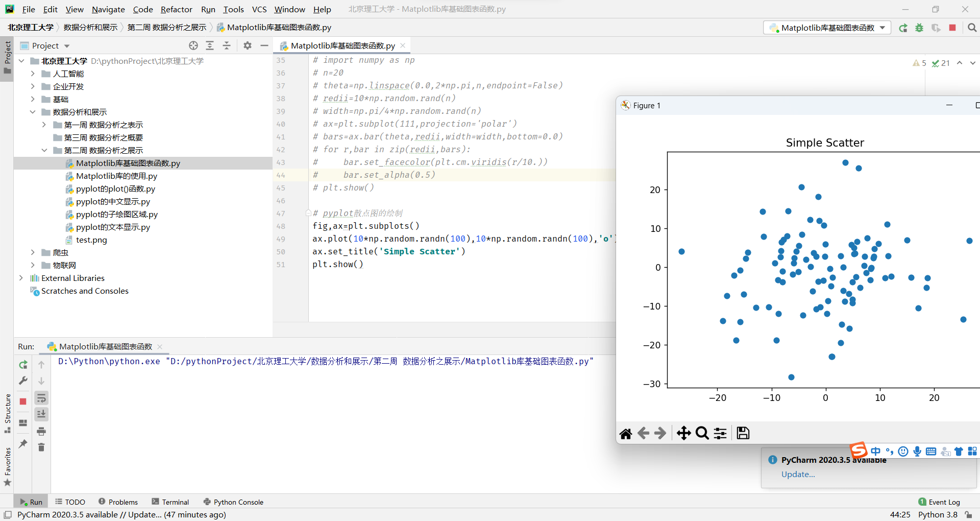980x521 pixels.
Task: Rerun program from Run panel sidebar
Action: (x=23, y=365)
